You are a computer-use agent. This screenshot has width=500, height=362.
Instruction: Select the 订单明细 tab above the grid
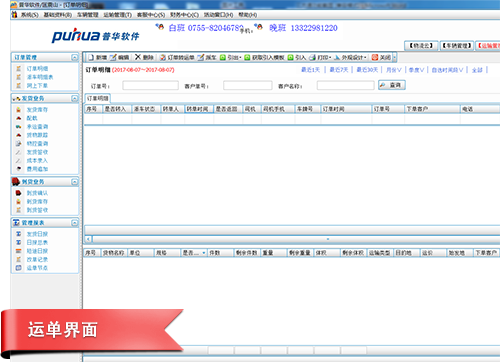coord(98,98)
